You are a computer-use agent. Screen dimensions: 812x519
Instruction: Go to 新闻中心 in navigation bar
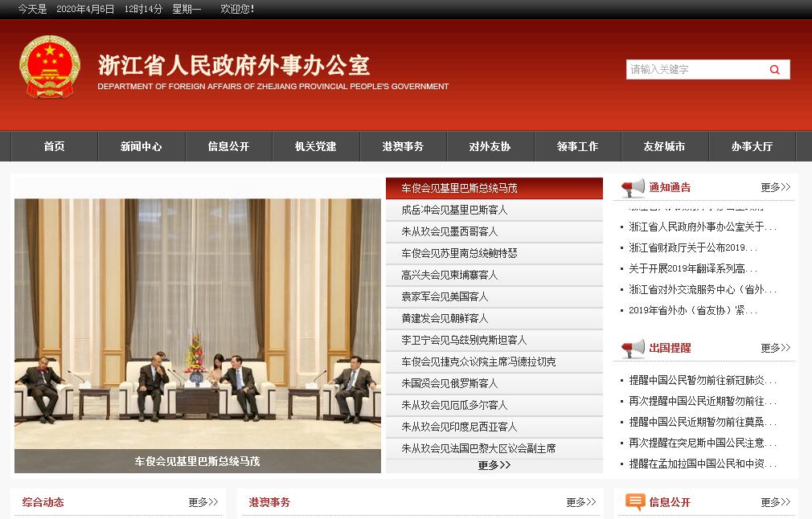141,146
